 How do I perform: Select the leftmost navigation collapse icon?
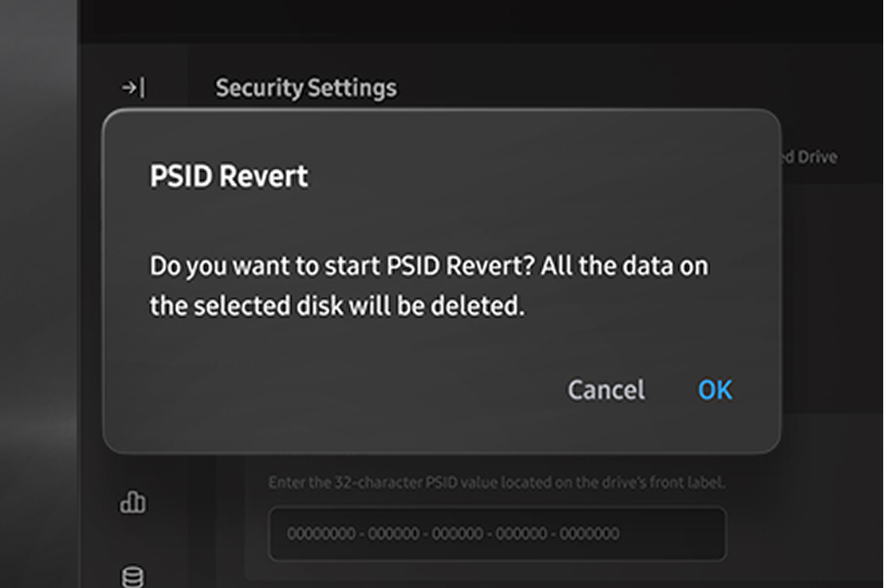click(132, 88)
